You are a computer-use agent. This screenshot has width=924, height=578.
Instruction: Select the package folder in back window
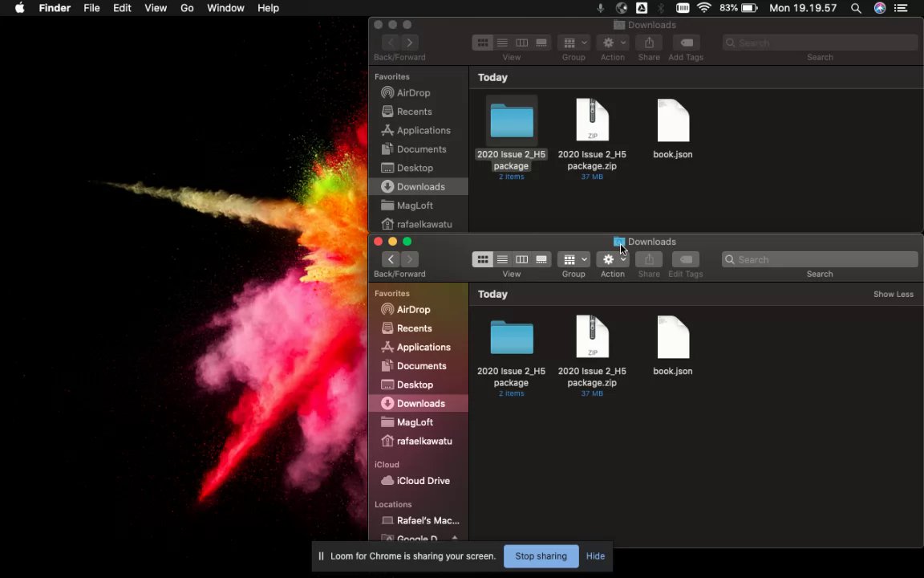point(511,120)
